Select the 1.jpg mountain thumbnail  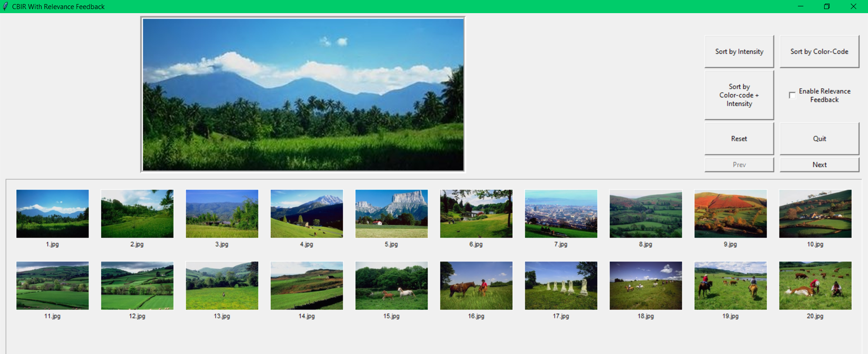click(x=52, y=214)
